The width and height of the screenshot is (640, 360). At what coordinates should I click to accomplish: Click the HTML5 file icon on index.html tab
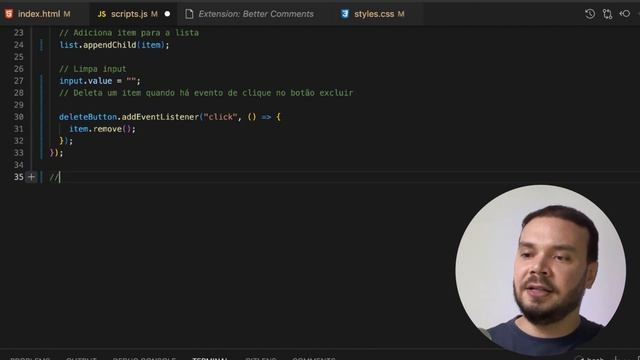click(x=9, y=14)
